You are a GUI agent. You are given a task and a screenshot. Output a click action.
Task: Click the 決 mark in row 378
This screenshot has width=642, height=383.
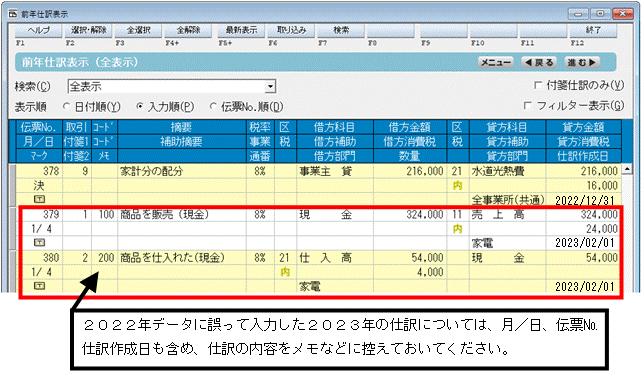pos(38,186)
